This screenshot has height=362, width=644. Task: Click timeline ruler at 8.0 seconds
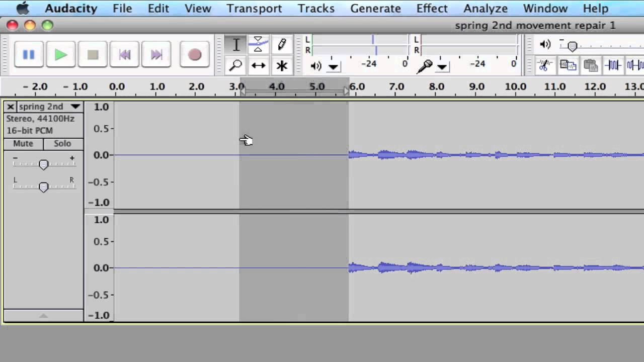tap(437, 87)
